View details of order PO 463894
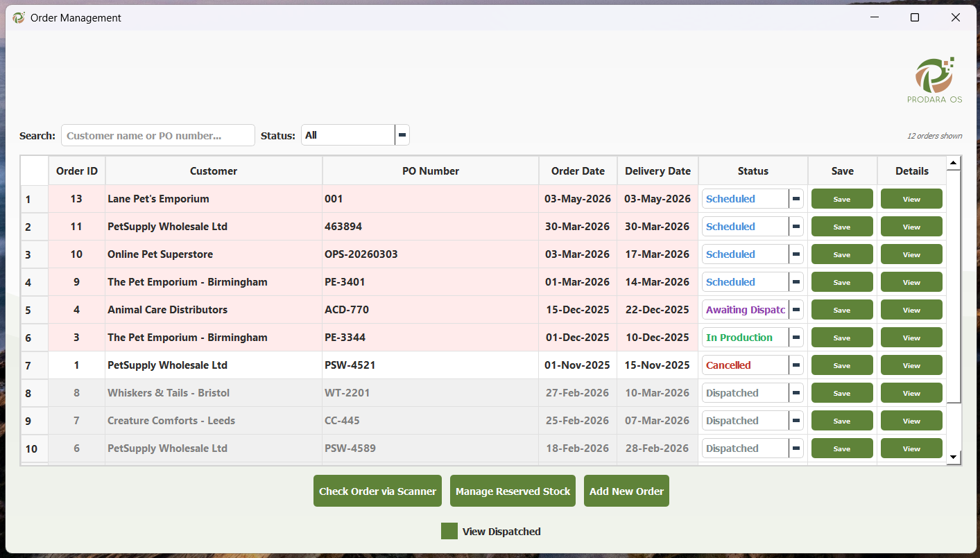Image resolution: width=980 pixels, height=558 pixels. pyautogui.click(x=911, y=227)
